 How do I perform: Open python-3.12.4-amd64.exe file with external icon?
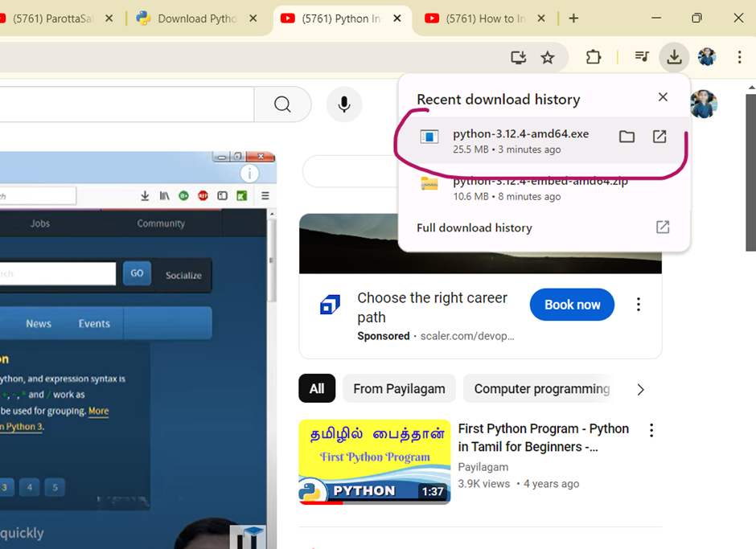pyautogui.click(x=659, y=137)
